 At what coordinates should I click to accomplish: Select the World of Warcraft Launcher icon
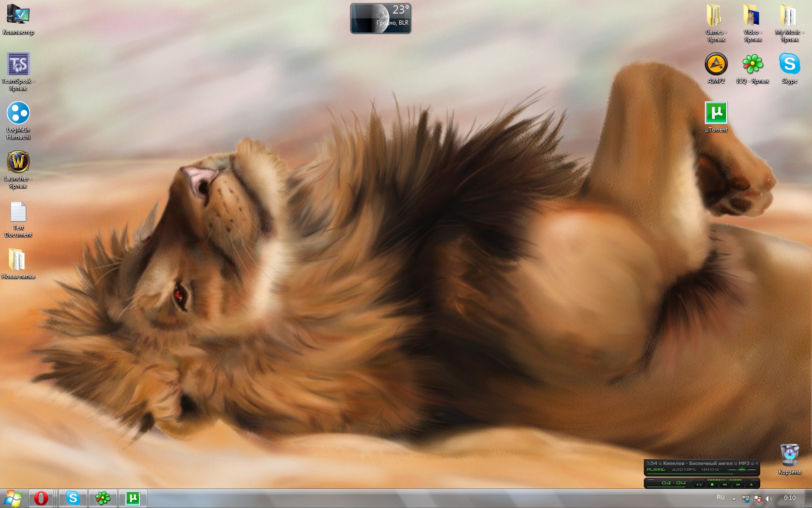point(18,162)
